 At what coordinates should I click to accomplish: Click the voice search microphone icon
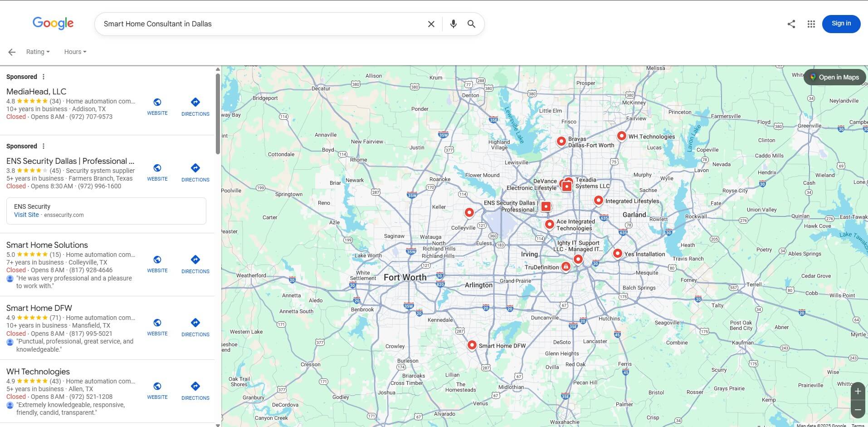453,24
